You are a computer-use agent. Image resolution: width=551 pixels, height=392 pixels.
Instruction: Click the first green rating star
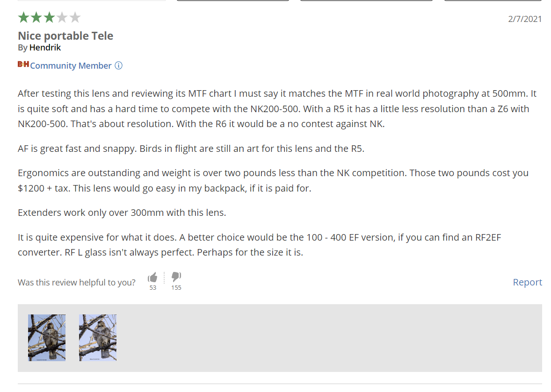[23, 17]
